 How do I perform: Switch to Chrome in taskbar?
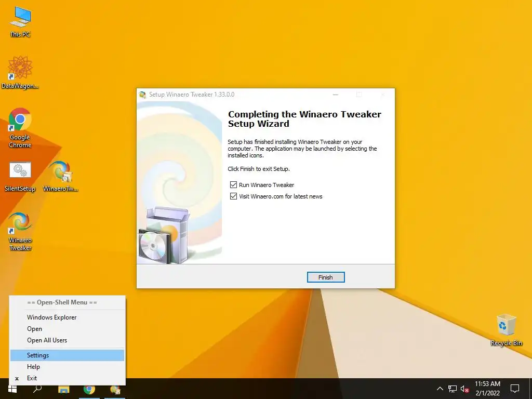click(89, 389)
